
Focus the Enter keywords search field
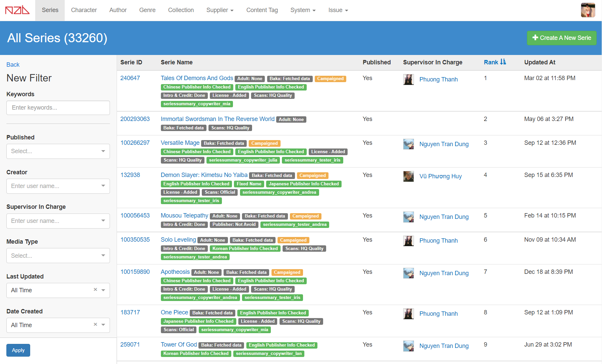pyautogui.click(x=58, y=108)
